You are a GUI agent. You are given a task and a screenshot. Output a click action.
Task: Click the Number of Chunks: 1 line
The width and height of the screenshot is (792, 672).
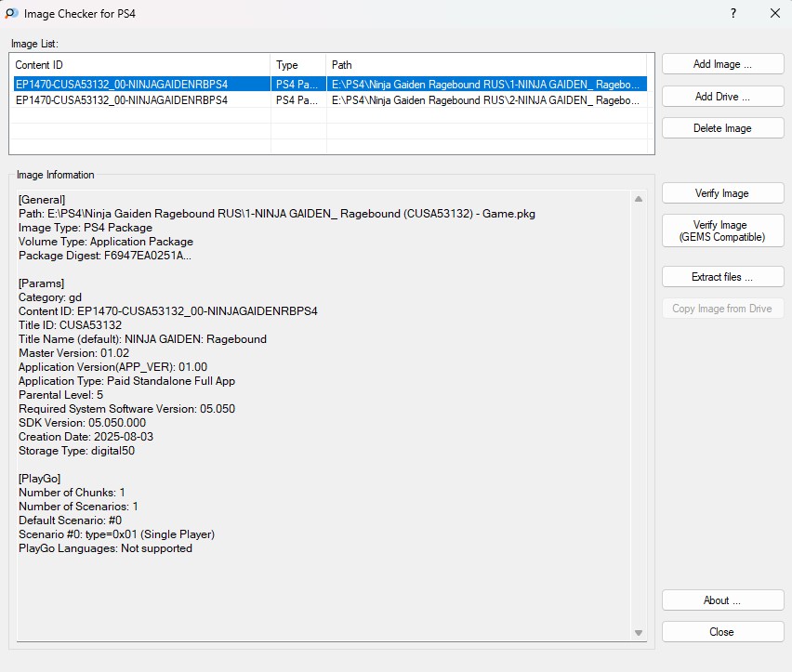click(72, 493)
